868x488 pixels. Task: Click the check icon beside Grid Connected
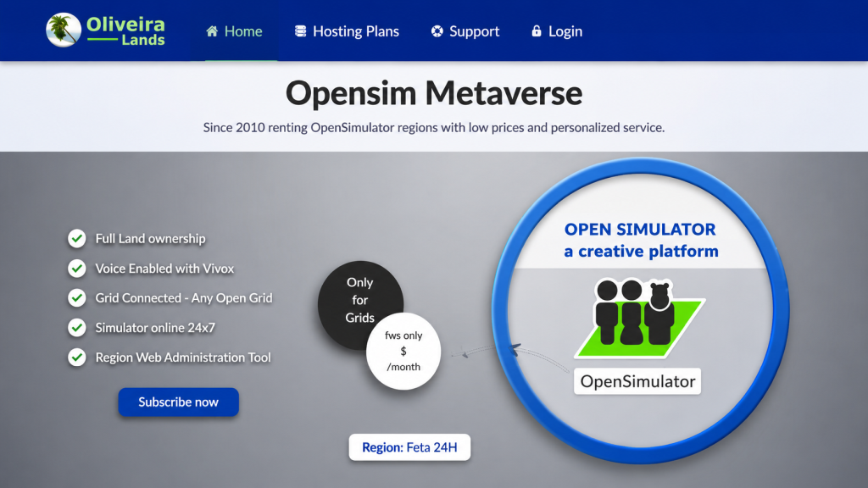pos(77,297)
